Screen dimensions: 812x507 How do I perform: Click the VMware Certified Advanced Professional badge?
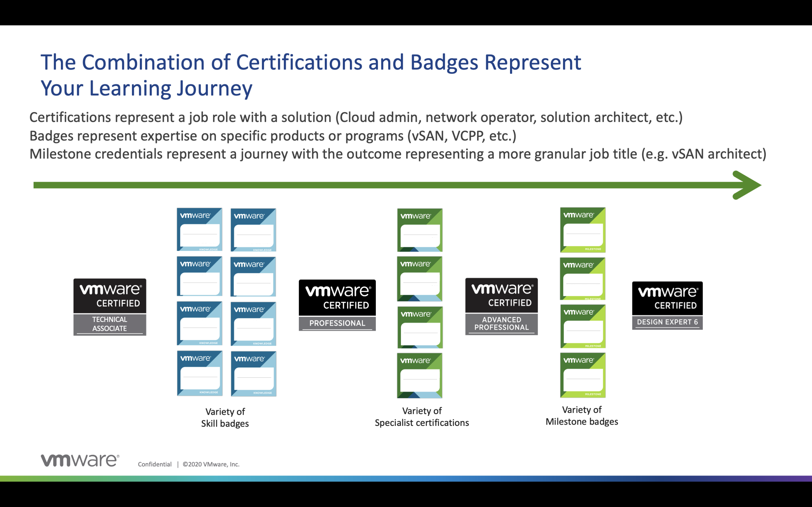tap(501, 306)
